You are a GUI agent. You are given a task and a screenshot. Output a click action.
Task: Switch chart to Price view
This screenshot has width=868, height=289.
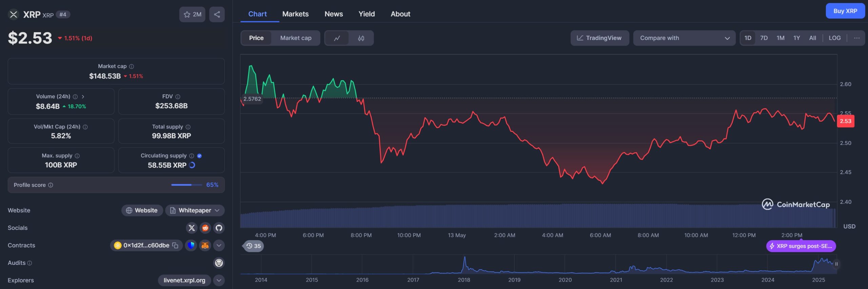(256, 38)
